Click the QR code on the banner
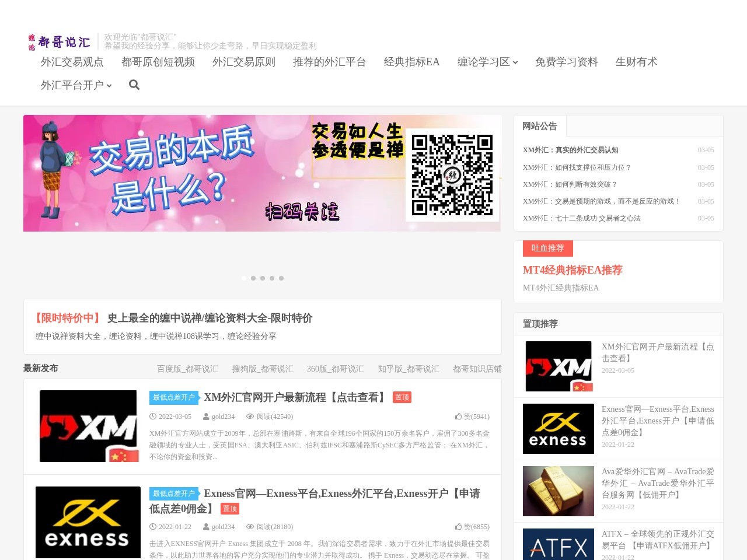The width and height of the screenshot is (747, 560). (x=452, y=175)
